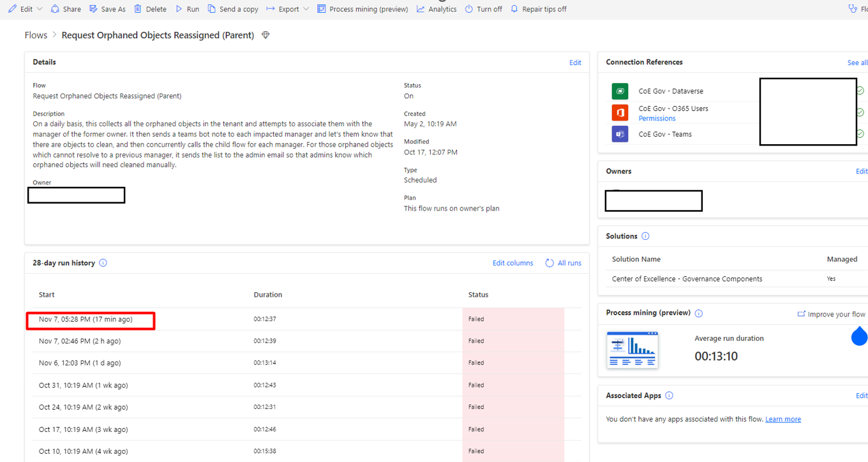Click the globe icon beside the flow title
Screen dimensions: 868x462
tap(266, 35)
